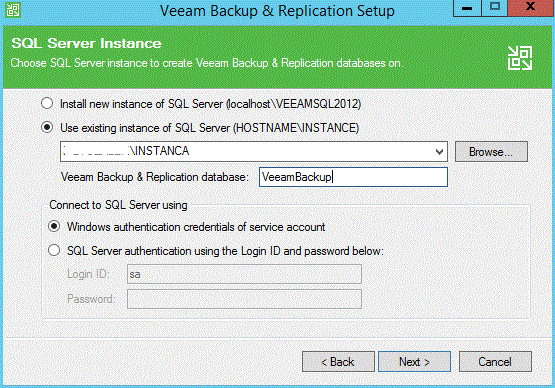Click the Browse... button
The width and height of the screenshot is (555, 388).
point(491,152)
